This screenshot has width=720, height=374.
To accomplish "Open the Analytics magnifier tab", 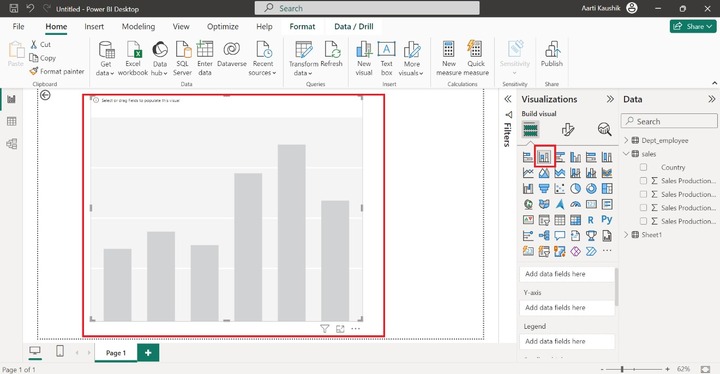I will pyautogui.click(x=604, y=130).
